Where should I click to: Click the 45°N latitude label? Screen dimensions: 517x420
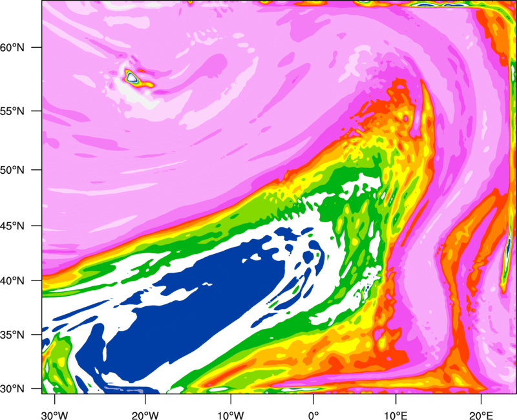(12, 226)
